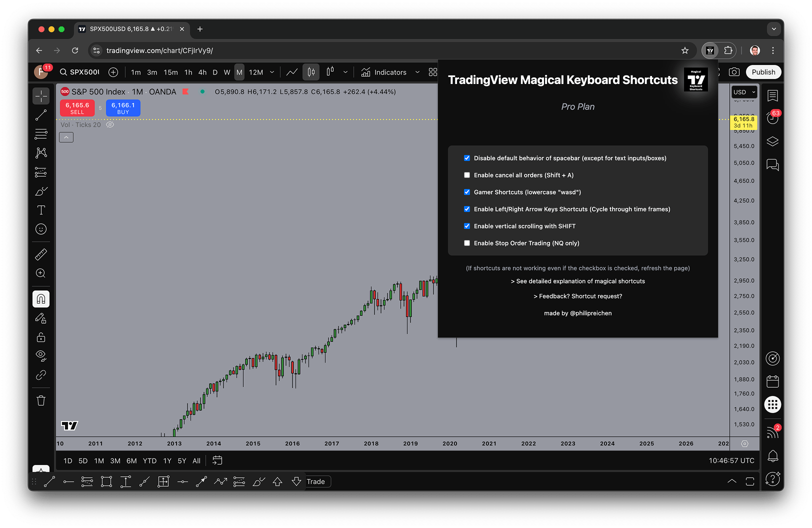Image resolution: width=812 pixels, height=528 pixels.
Task: Expand the indicator templates dropdown arrow
Action: (x=417, y=72)
